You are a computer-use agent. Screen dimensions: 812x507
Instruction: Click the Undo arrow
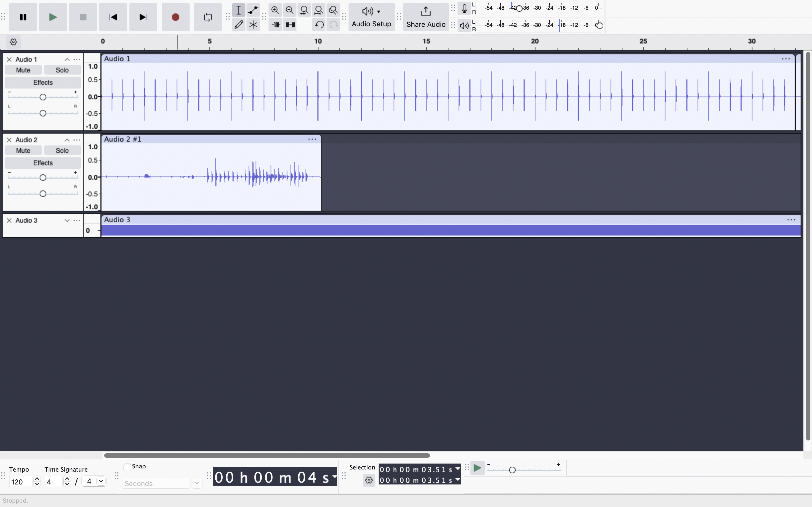tap(319, 24)
